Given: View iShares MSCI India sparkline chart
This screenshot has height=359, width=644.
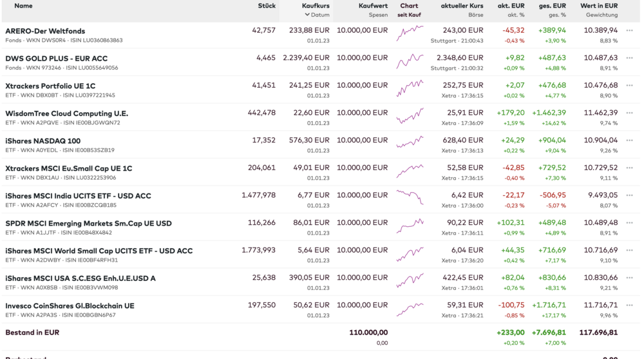Looking at the screenshot, I should point(410,197).
